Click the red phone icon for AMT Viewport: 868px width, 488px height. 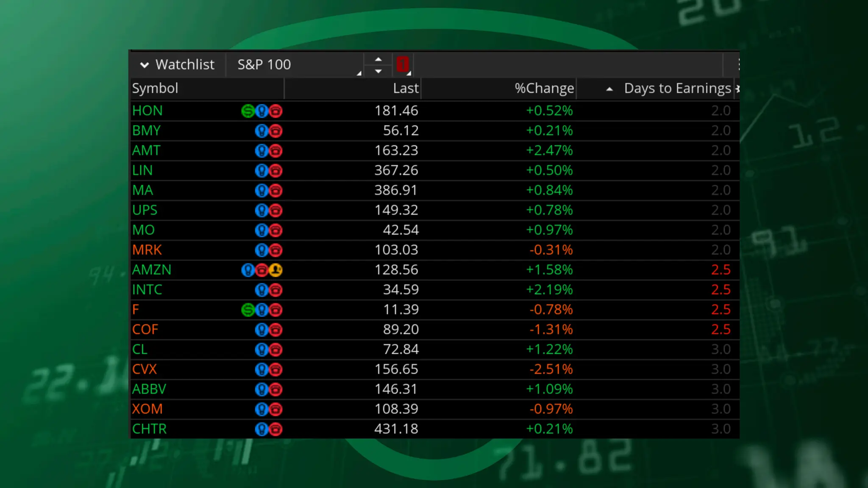(x=275, y=151)
